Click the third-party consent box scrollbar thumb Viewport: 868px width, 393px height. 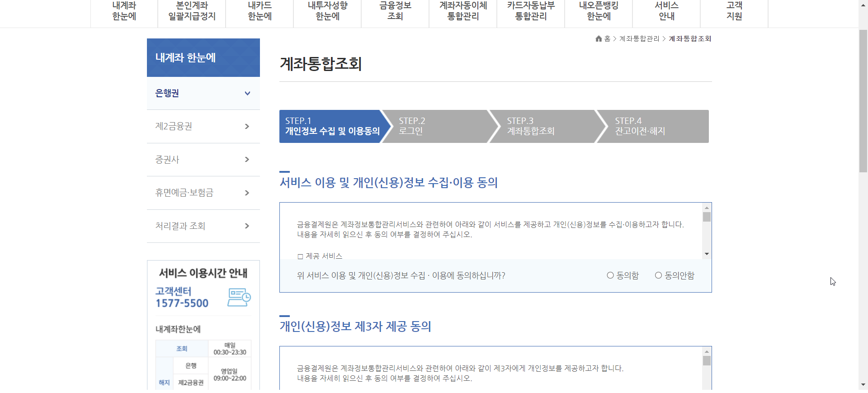point(707,361)
